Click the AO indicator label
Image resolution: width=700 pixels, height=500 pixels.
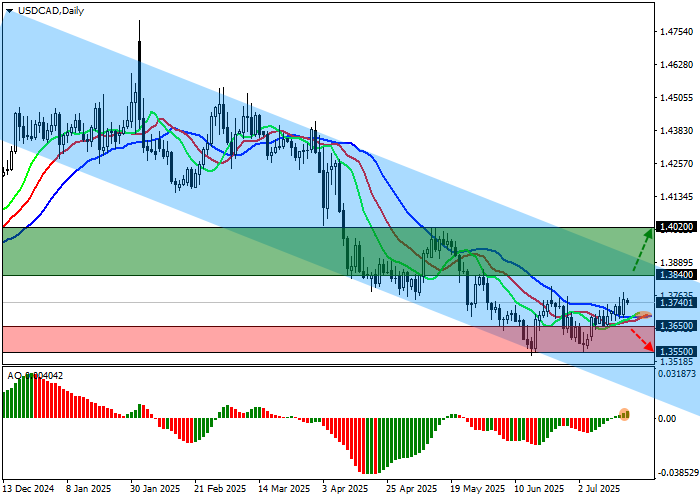click(35, 376)
